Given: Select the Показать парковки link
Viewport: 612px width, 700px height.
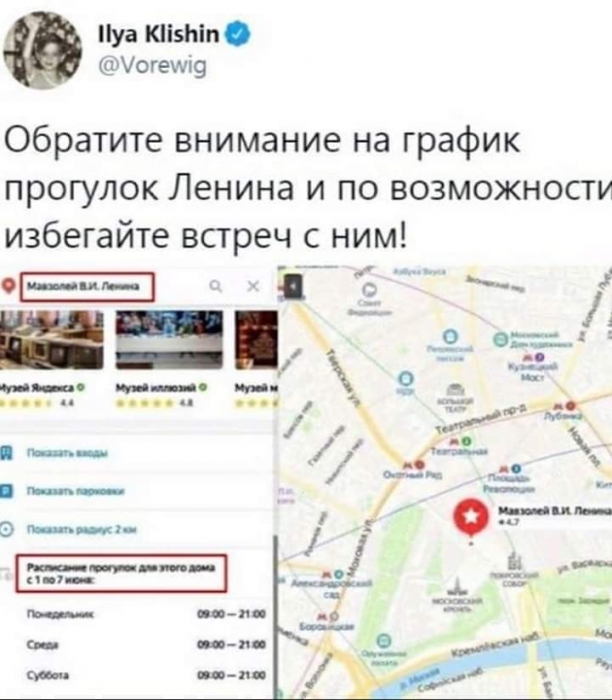Looking at the screenshot, I should (76, 491).
